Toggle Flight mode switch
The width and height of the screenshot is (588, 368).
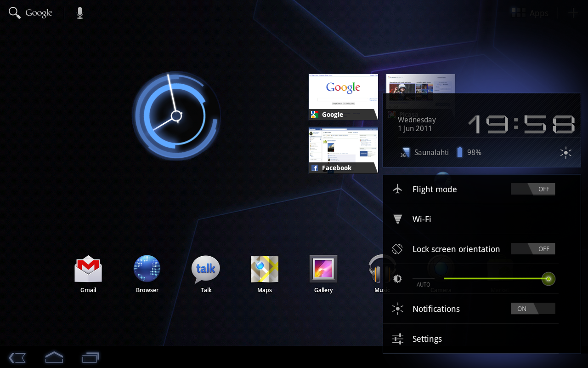[533, 189]
